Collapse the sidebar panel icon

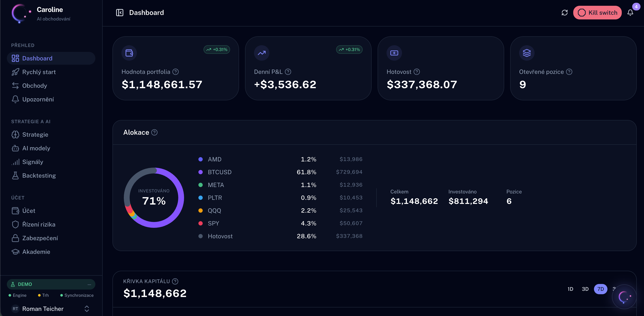click(120, 13)
